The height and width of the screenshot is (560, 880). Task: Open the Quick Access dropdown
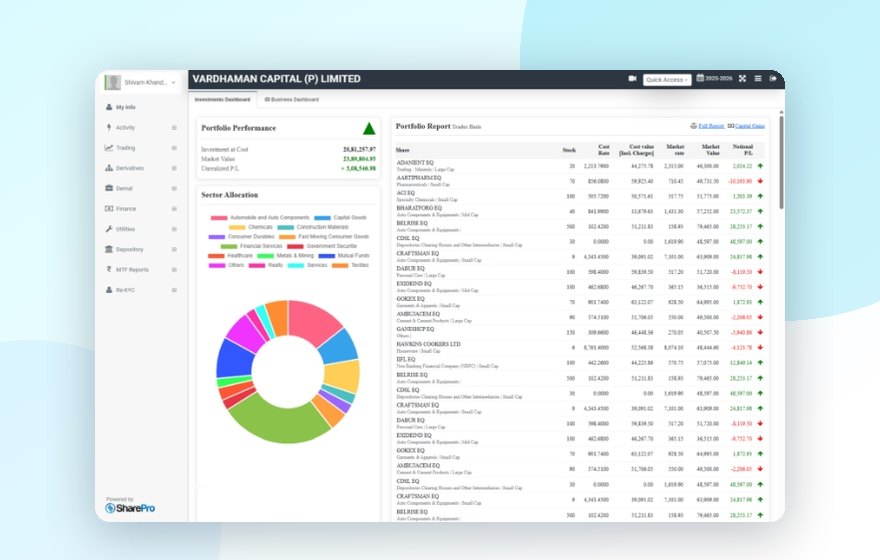(667, 80)
